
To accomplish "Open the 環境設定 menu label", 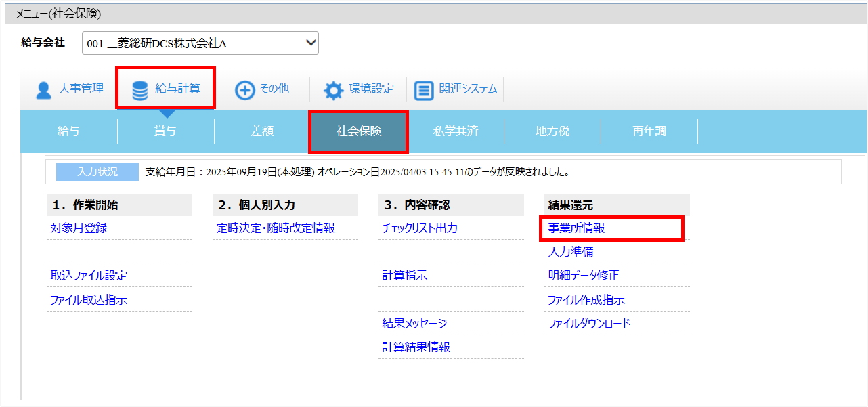I will (x=371, y=89).
